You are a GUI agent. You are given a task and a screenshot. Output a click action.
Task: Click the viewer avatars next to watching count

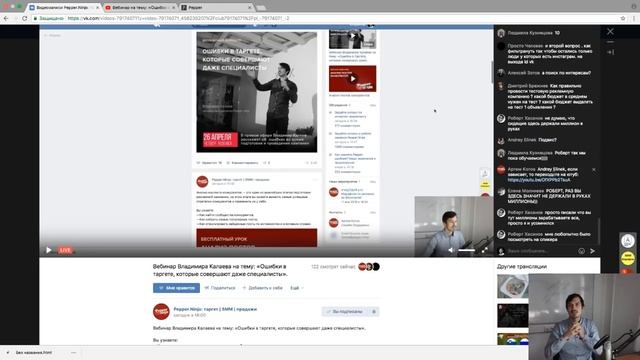click(369, 267)
